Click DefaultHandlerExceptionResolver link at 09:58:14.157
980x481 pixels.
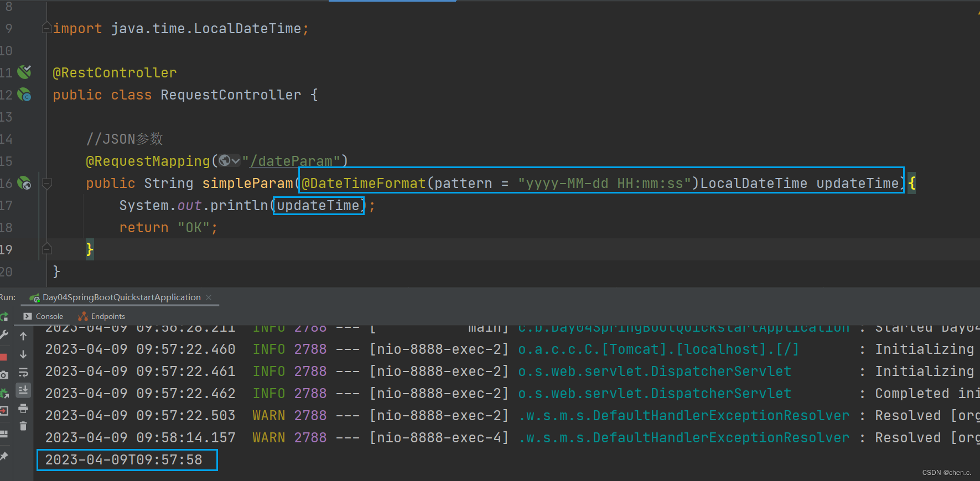pos(684,438)
